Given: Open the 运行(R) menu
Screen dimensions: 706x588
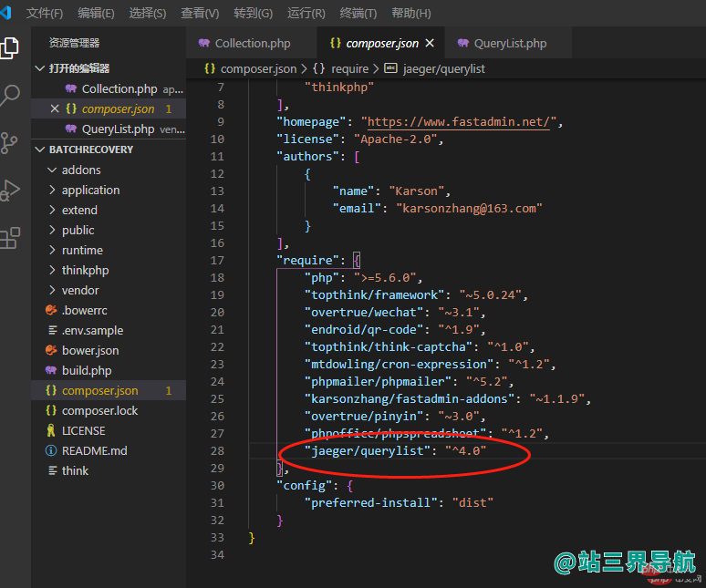Looking at the screenshot, I should tap(306, 13).
